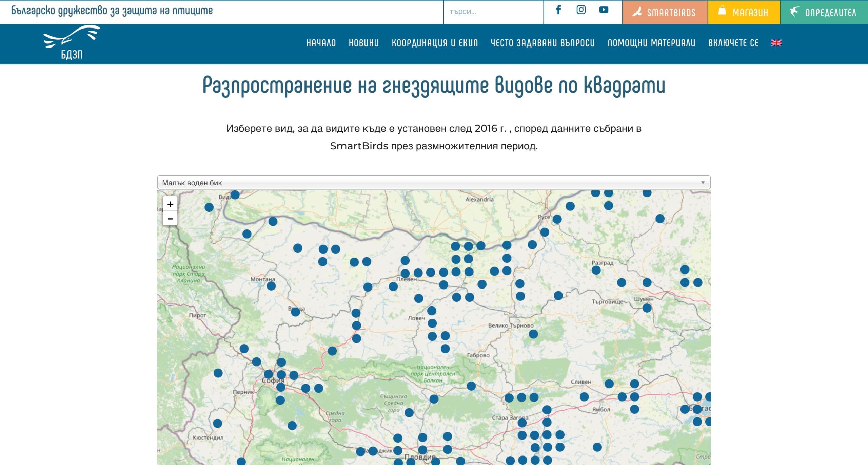Image resolution: width=868 pixels, height=465 pixels.
Task: Open the SmartBirds button
Action: (x=665, y=13)
